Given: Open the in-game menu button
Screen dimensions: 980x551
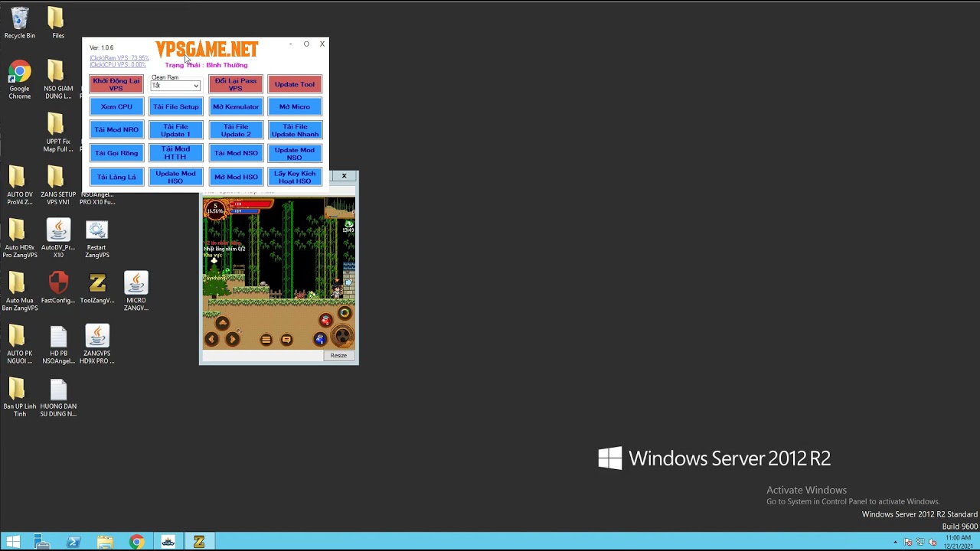Looking at the screenshot, I should point(266,339).
